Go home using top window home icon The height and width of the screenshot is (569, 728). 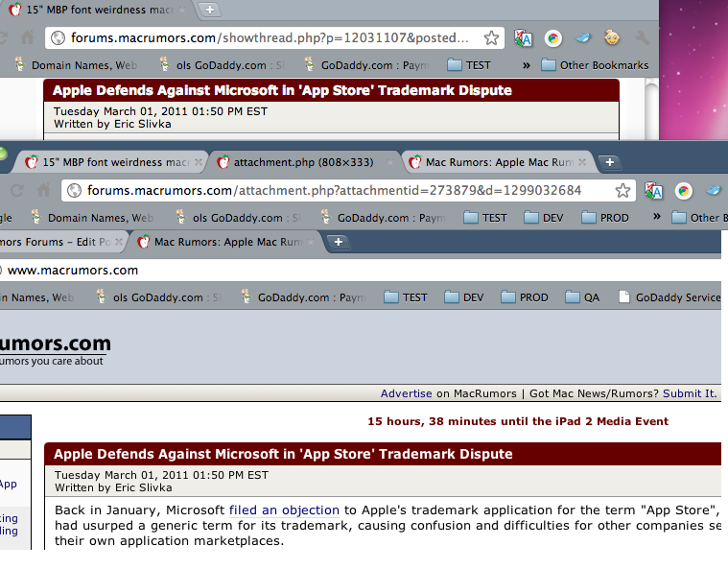28,37
